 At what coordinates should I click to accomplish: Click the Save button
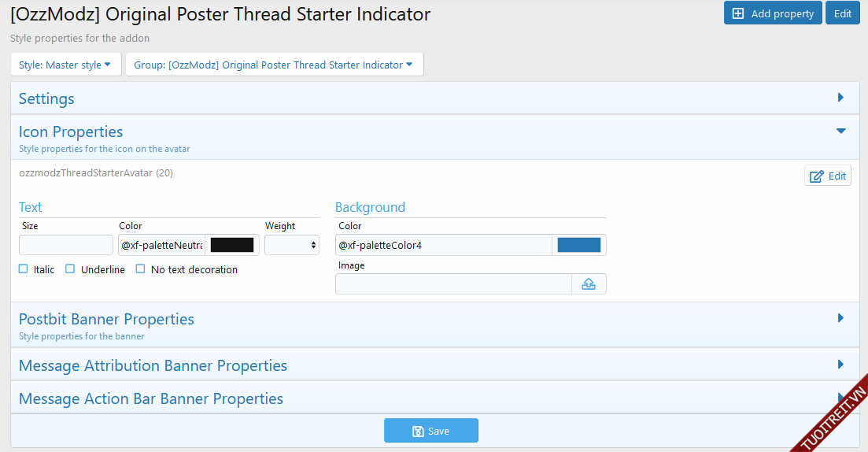click(x=431, y=431)
